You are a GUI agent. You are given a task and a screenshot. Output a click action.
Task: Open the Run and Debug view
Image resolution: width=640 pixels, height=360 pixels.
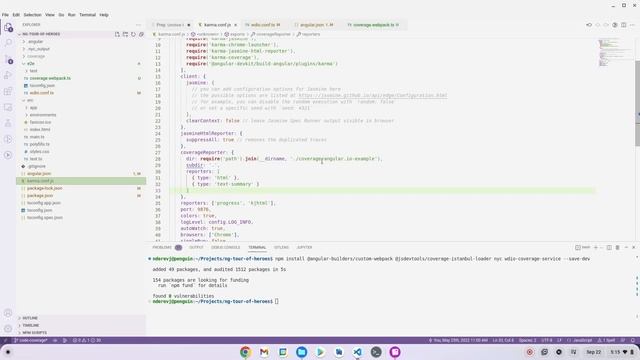point(8,75)
